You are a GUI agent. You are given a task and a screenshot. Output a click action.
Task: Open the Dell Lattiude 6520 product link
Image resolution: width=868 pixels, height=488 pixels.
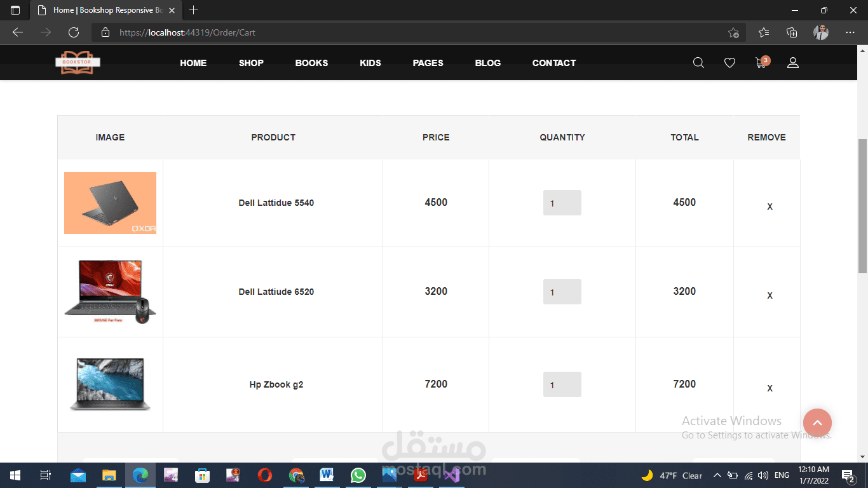276,292
